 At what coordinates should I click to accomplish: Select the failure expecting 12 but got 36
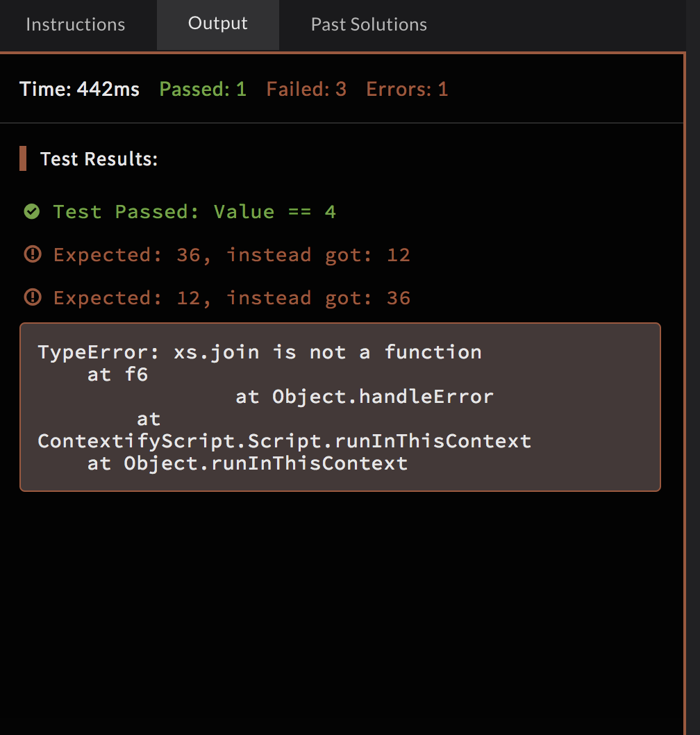click(231, 298)
